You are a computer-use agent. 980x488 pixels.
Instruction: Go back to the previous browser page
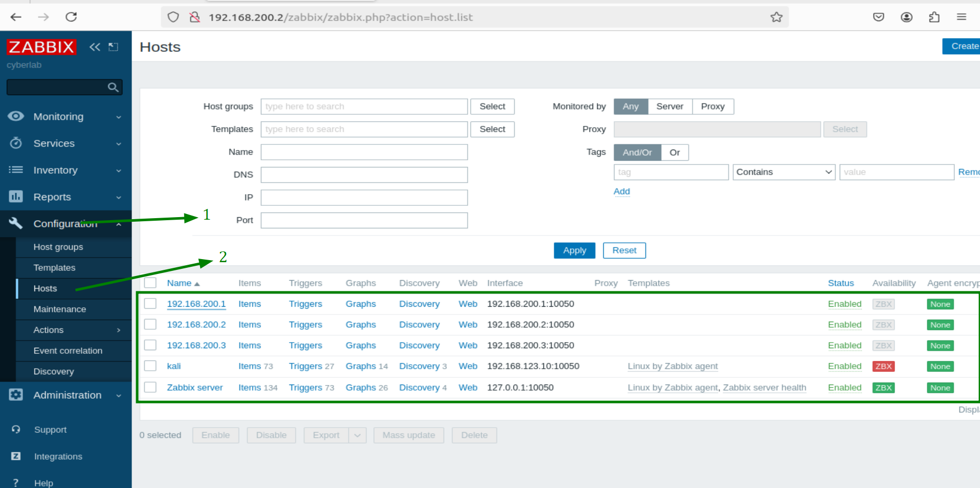click(16, 17)
